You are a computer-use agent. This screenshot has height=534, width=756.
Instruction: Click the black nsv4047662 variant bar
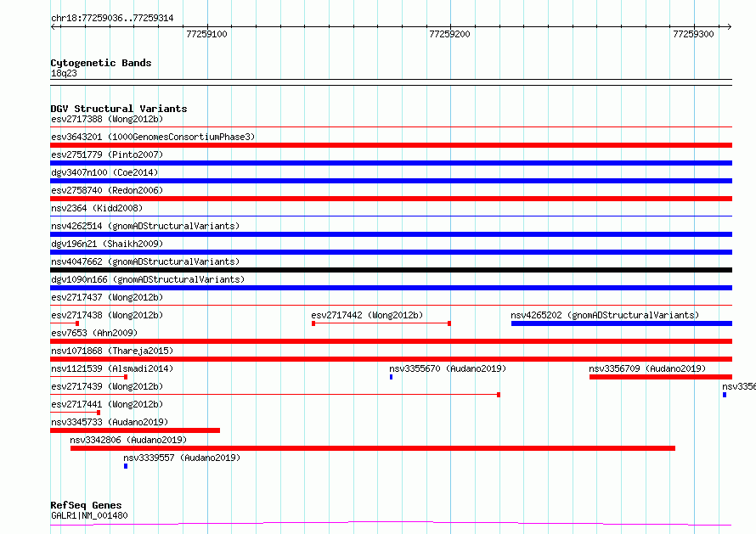pos(391,270)
